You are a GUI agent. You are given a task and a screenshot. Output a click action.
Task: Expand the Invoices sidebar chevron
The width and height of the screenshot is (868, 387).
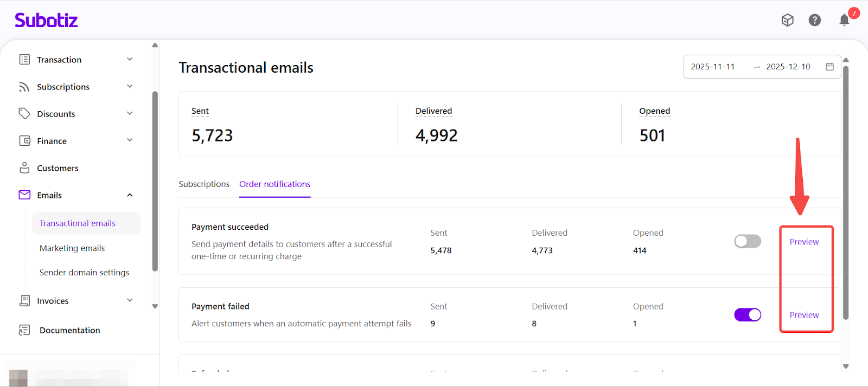(130, 300)
